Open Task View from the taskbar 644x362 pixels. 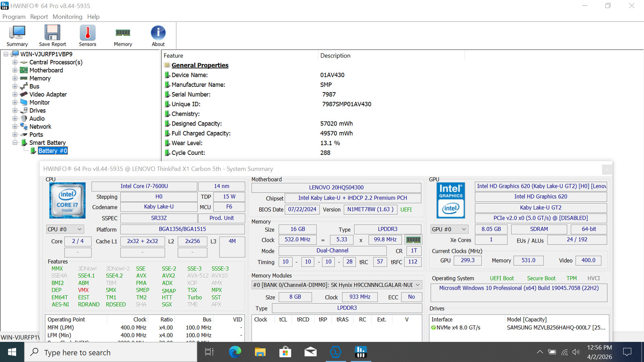(209, 352)
